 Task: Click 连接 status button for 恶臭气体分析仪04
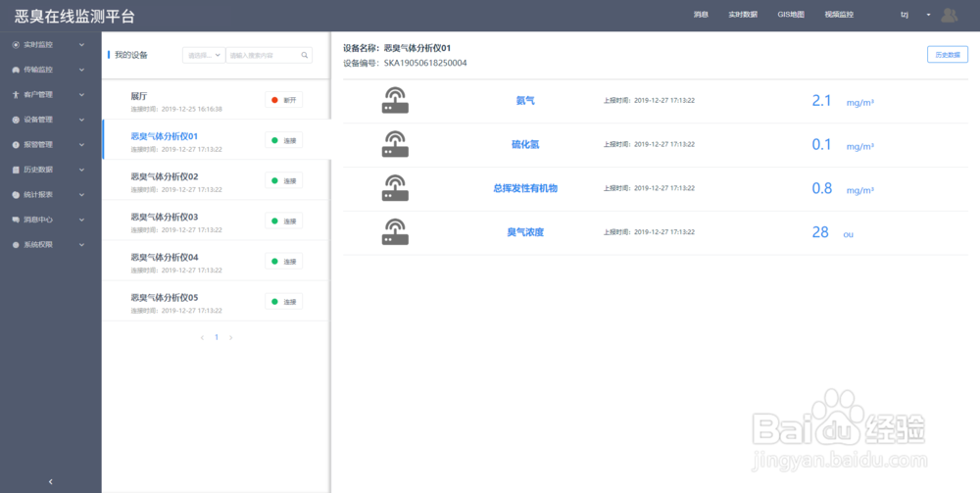284,261
